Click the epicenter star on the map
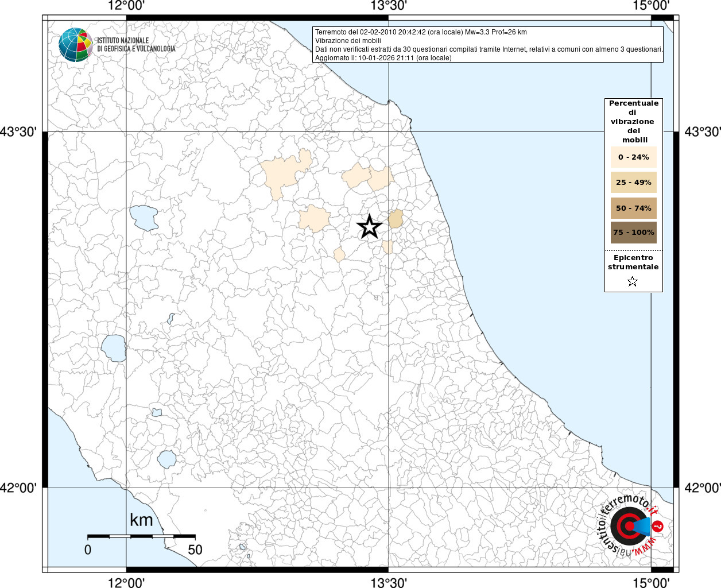721x588 pixels. (370, 227)
